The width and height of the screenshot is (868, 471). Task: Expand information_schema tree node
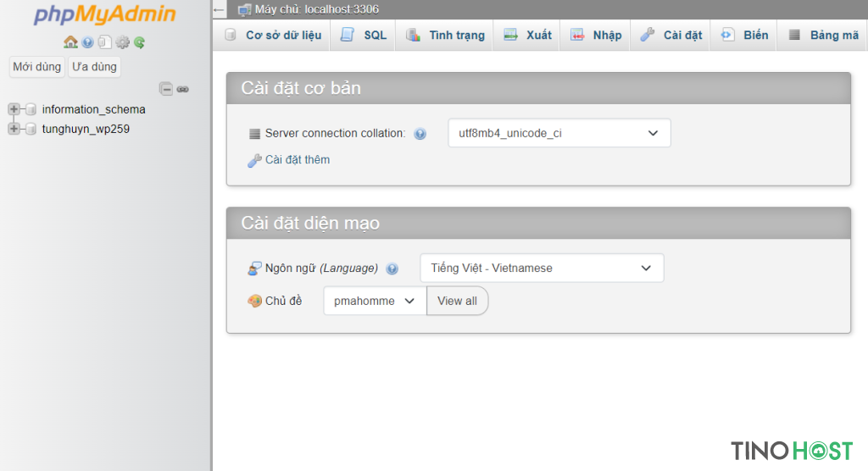14,109
